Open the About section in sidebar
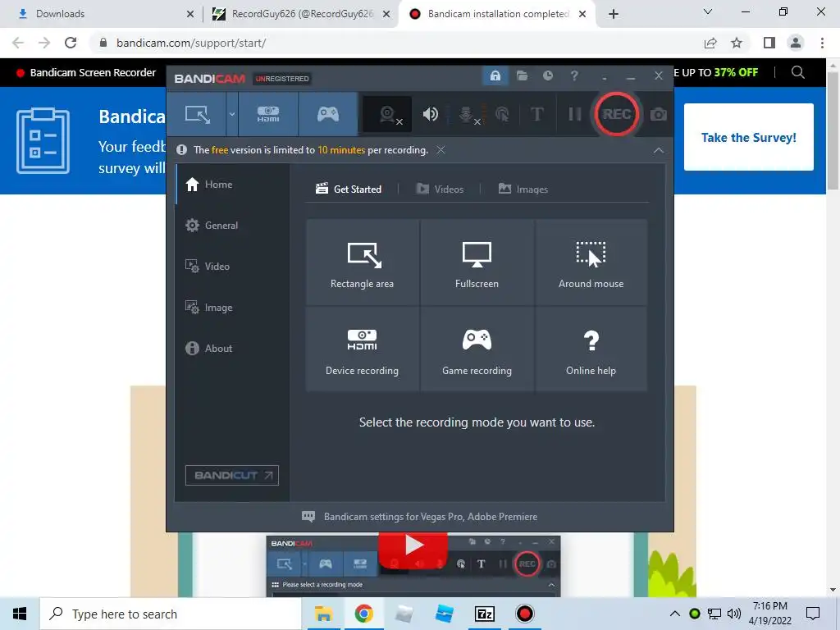 point(209,348)
